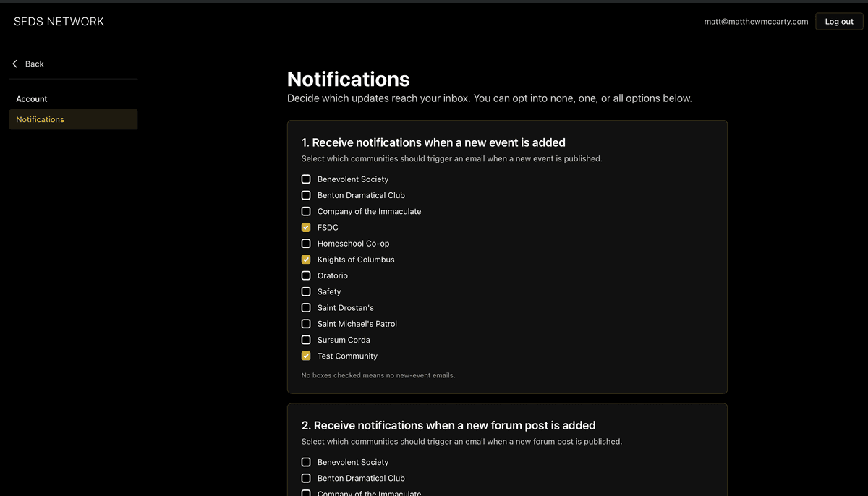Enable event notifications for Benton Dramatical Club

305,194
